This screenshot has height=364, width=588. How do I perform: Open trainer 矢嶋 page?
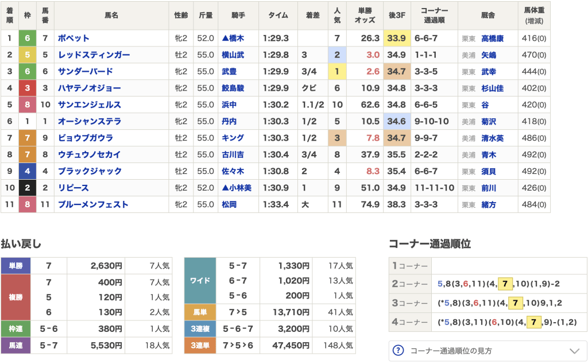pyautogui.click(x=489, y=55)
